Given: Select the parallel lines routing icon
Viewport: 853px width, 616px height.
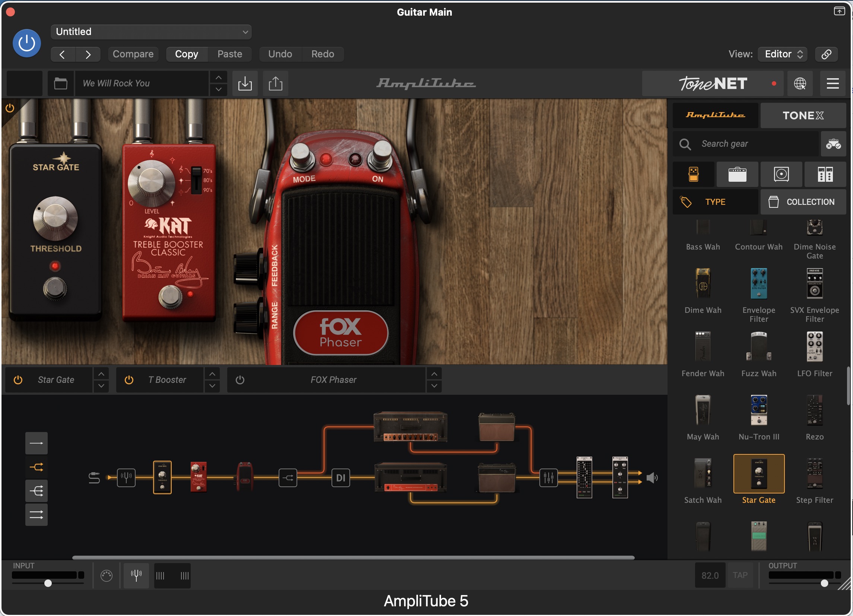Looking at the screenshot, I should coord(37,514).
